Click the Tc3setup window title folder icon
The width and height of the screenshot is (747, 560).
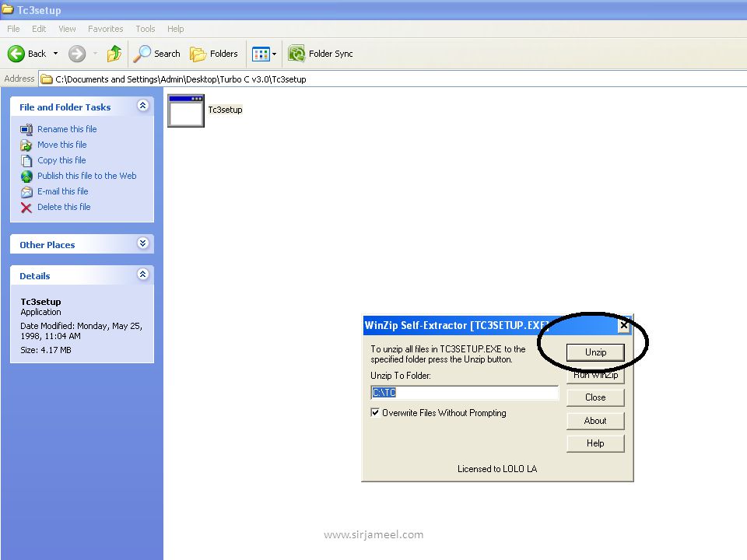tap(8, 9)
